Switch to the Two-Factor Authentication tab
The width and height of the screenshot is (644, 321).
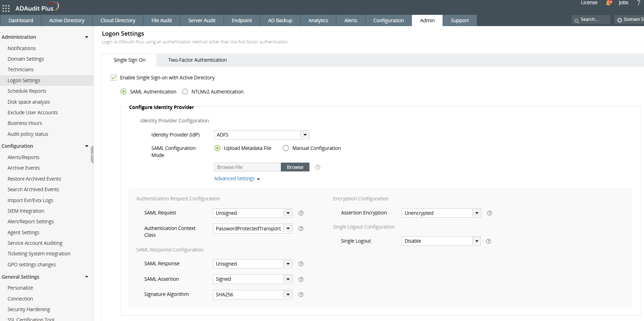[197, 60]
